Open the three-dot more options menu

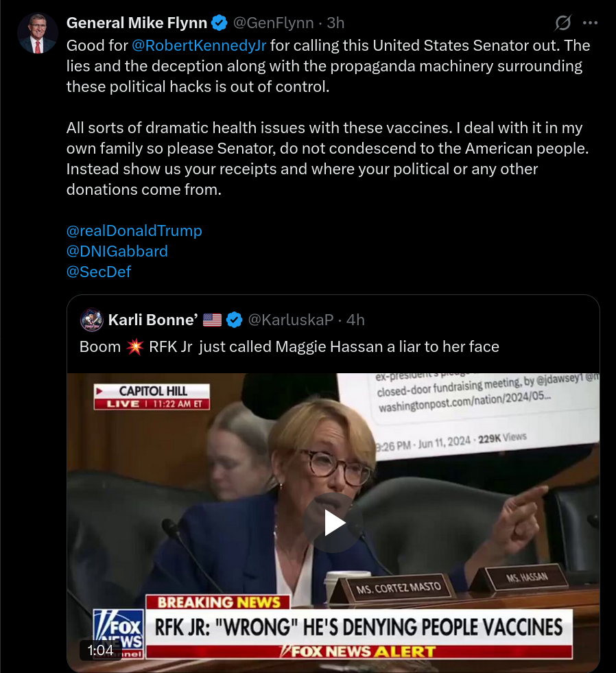[590, 23]
